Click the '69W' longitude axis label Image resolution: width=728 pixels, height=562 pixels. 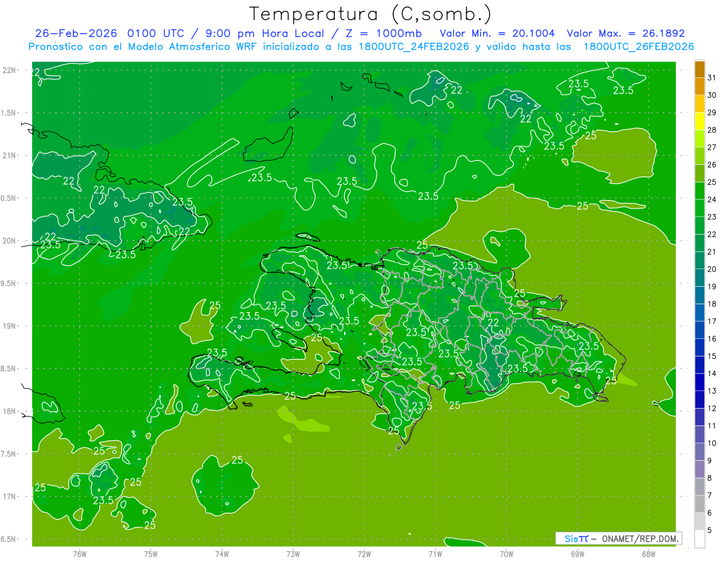578,554
